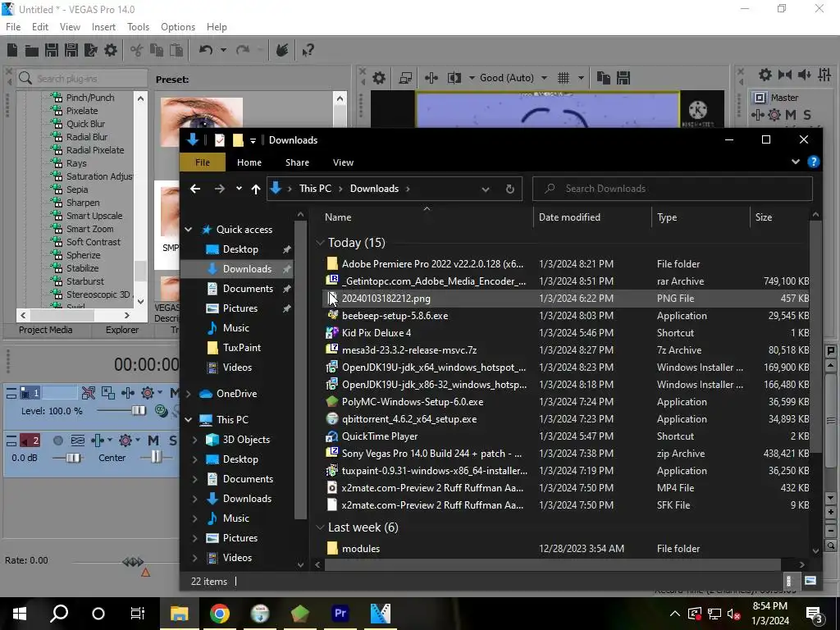Open the address bar history dropdown
The width and height of the screenshot is (840, 630).
pos(486,189)
